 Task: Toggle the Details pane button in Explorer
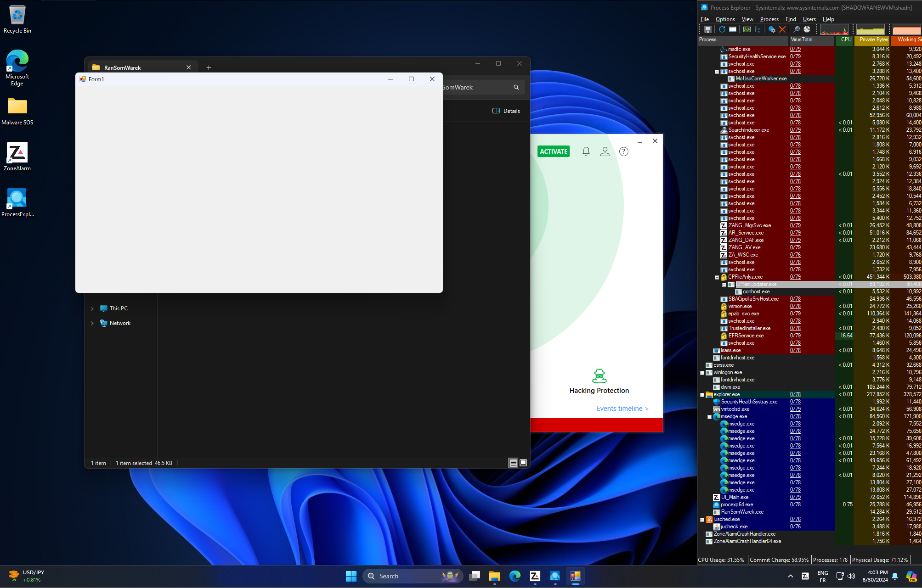tap(506, 111)
